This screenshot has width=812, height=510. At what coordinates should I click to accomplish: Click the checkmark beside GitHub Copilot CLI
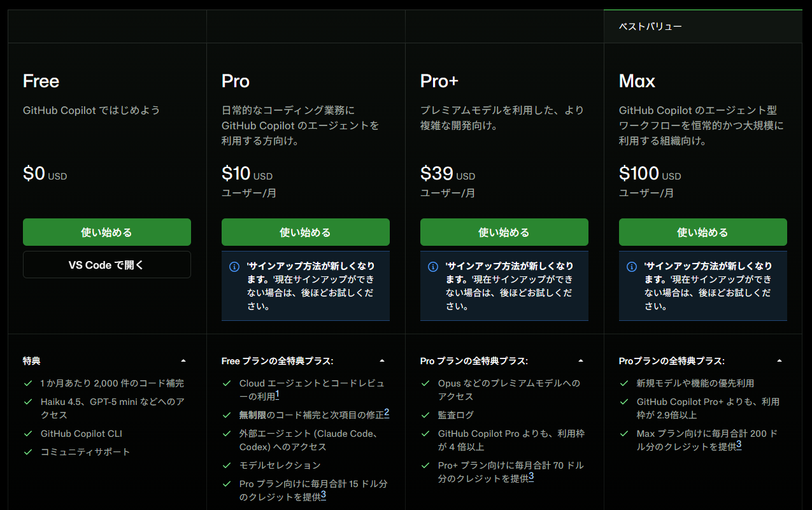(27, 434)
